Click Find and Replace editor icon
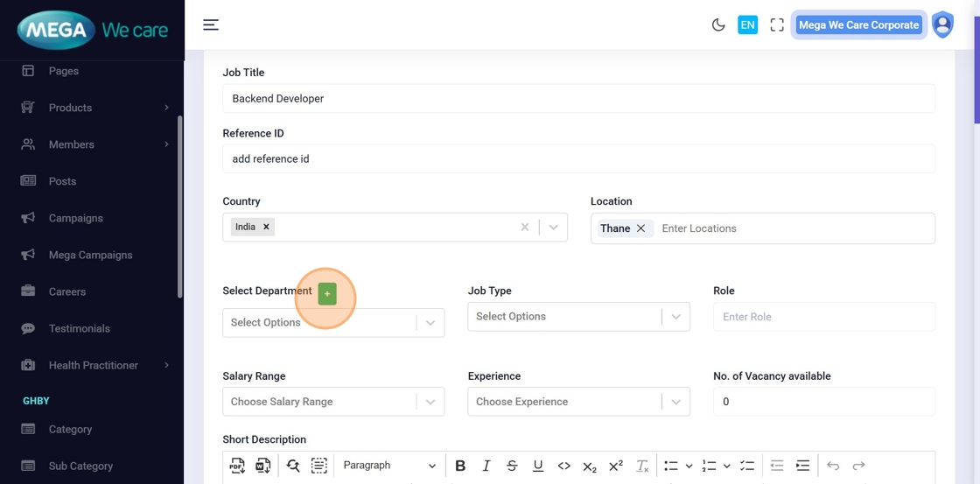Screen dimensions: 980x484 click(x=293, y=466)
